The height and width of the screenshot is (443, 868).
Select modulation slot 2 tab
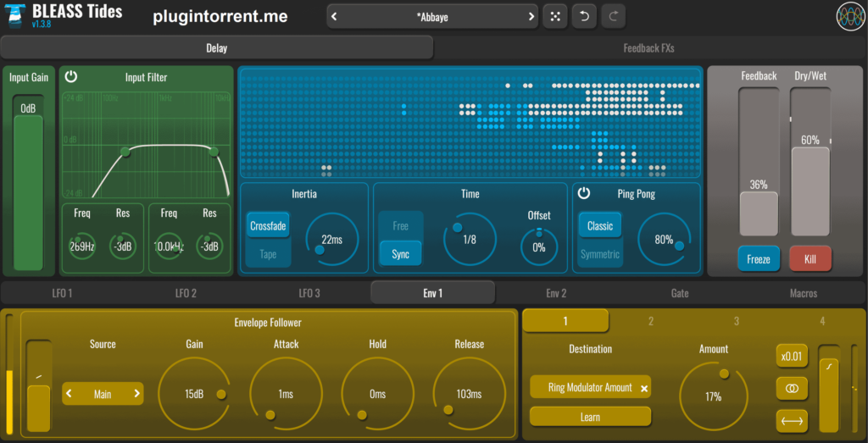point(651,321)
